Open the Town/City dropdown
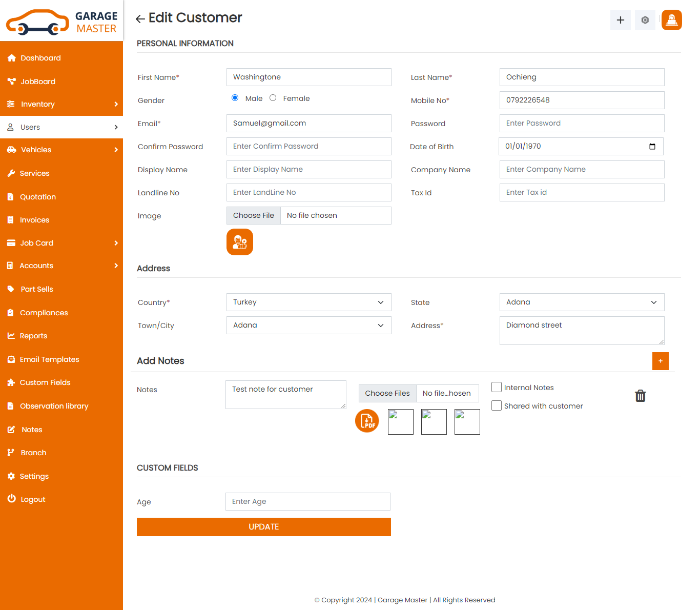The image size is (700, 610). (308, 326)
